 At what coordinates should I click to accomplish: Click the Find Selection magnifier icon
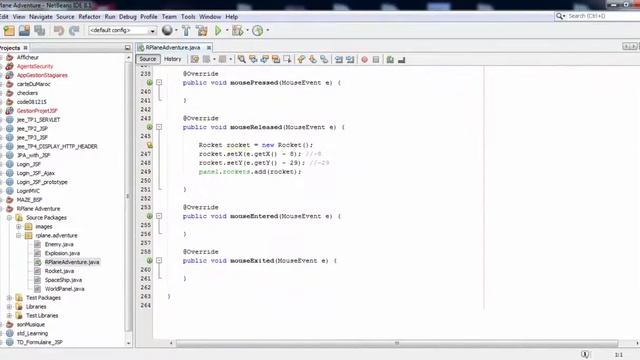click(242, 60)
